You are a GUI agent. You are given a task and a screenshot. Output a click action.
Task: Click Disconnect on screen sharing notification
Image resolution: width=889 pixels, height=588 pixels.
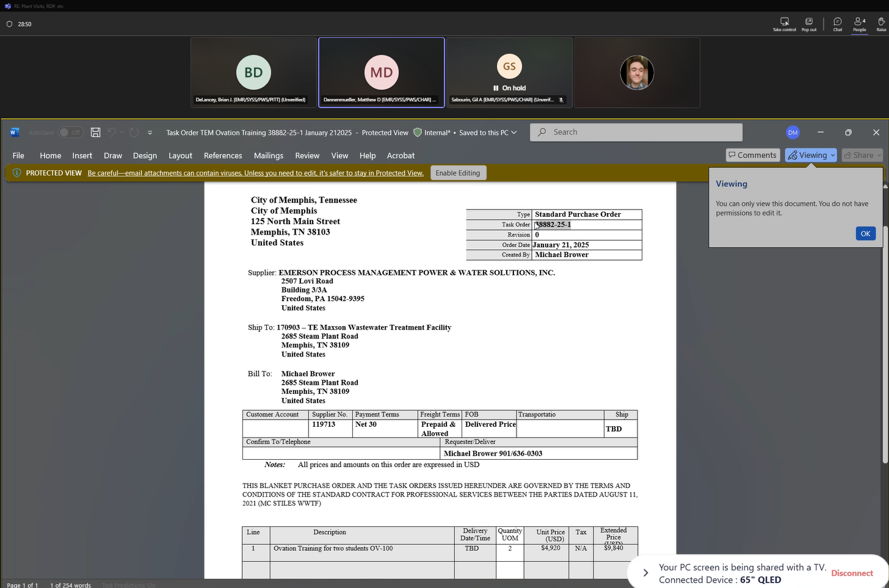852,573
